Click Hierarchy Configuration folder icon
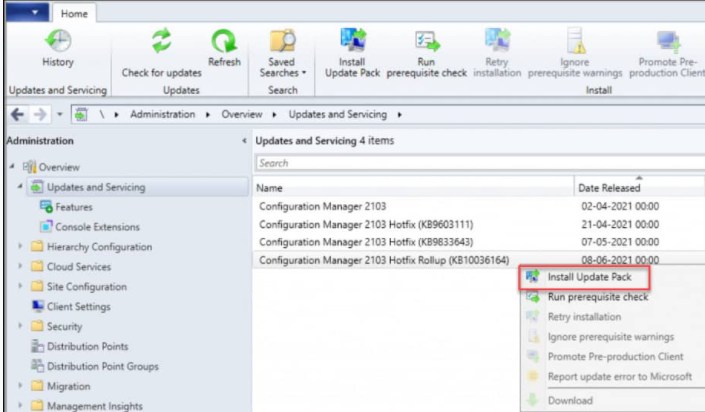This screenshot has width=705, height=412. 37,246
